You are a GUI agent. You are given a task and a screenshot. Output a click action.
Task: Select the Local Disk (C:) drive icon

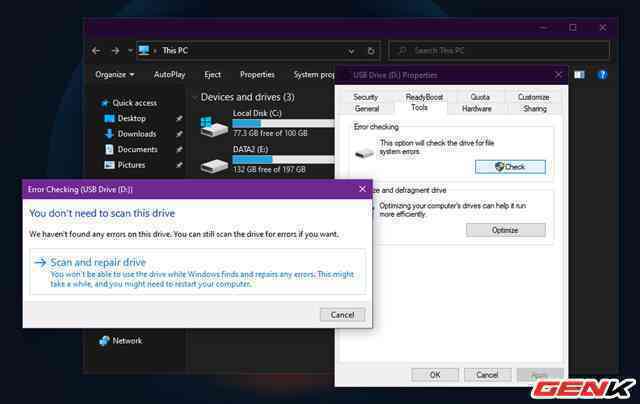tap(214, 127)
